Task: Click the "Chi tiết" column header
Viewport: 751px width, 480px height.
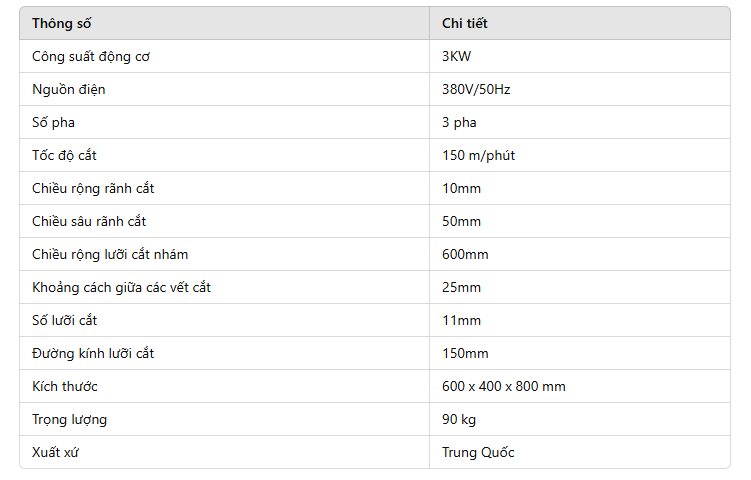Action: click(x=465, y=23)
